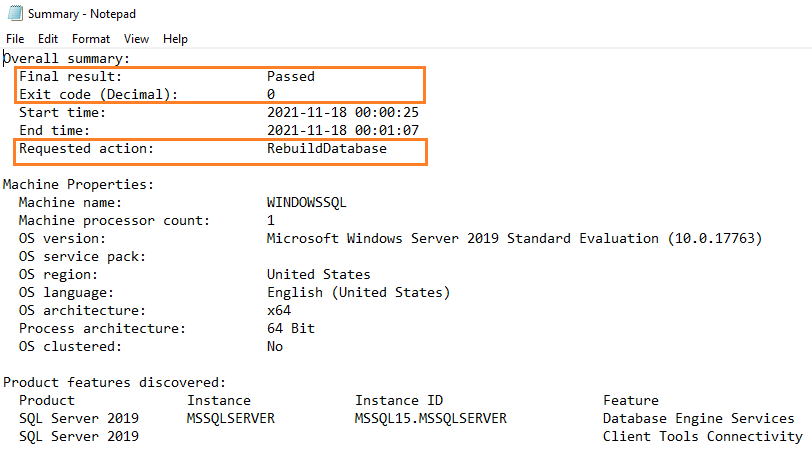The height and width of the screenshot is (457, 812).
Task: Click the machine name 'WINDOWSSQL'
Action: pyautogui.click(x=306, y=202)
